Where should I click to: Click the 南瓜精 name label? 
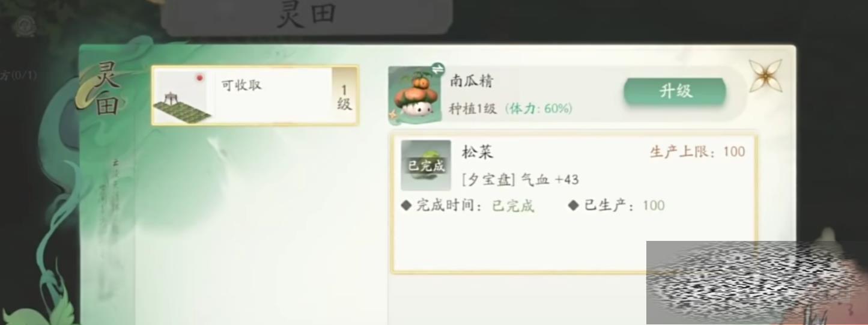click(x=472, y=82)
